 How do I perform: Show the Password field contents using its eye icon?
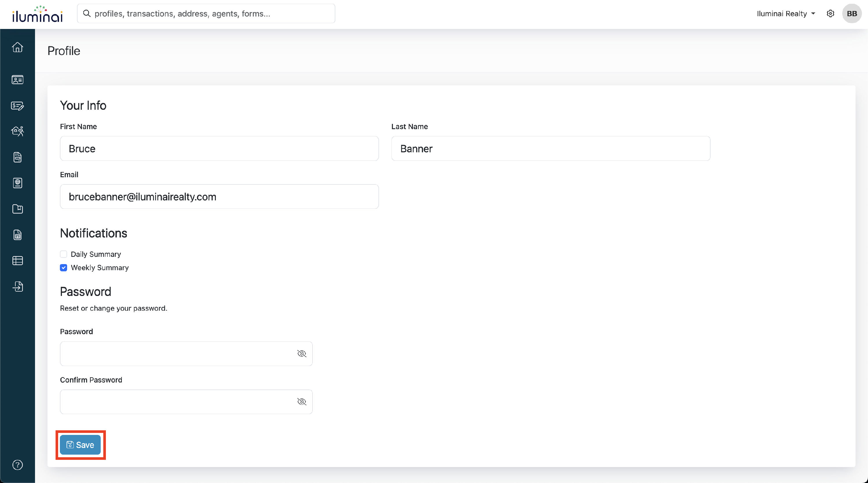[x=301, y=354]
